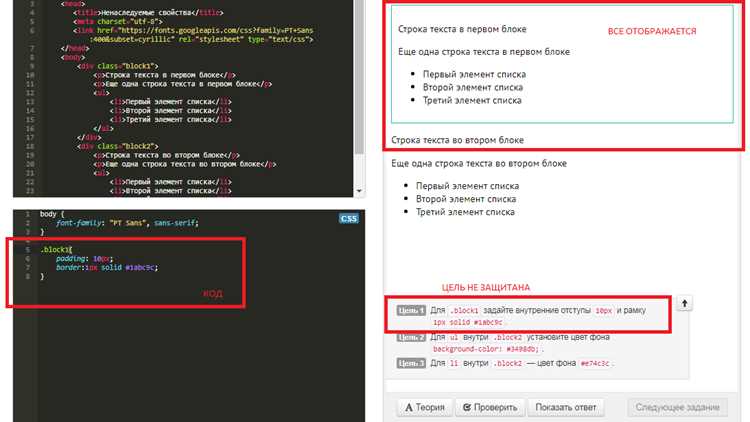Click the #e74c3c color code in goal 3
The image size is (750, 422).
tap(595, 364)
